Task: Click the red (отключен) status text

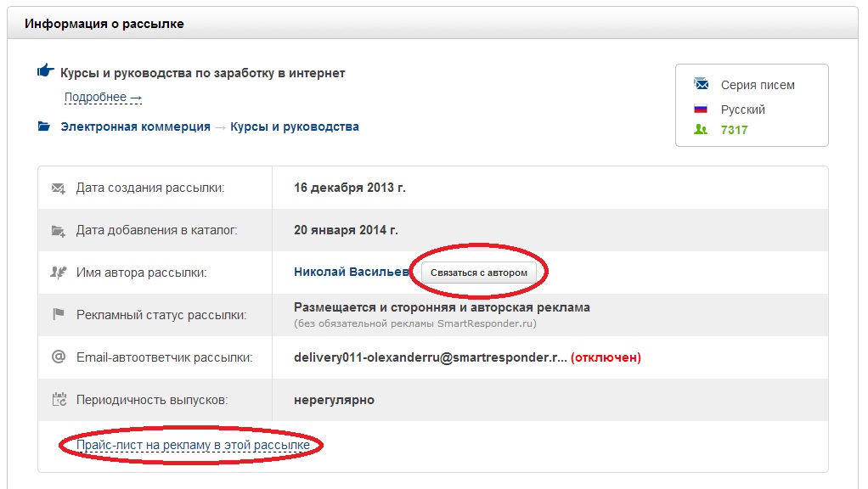Action: pos(606,357)
